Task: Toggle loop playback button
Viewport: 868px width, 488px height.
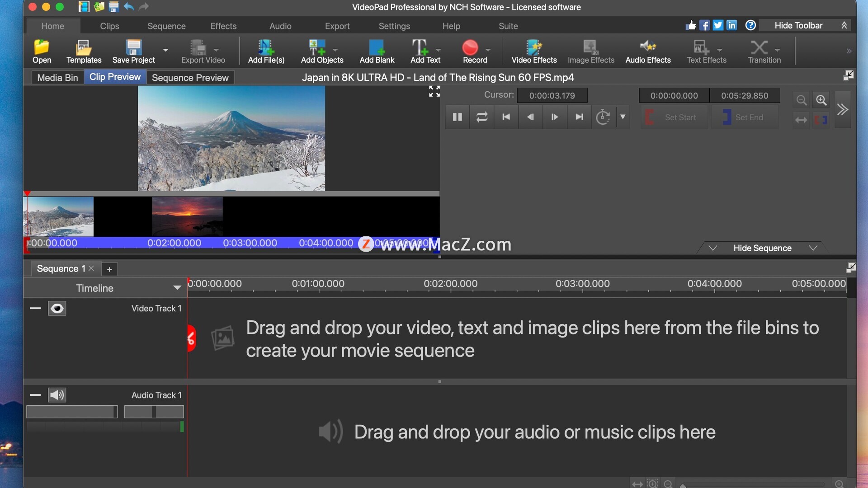Action: 481,117
